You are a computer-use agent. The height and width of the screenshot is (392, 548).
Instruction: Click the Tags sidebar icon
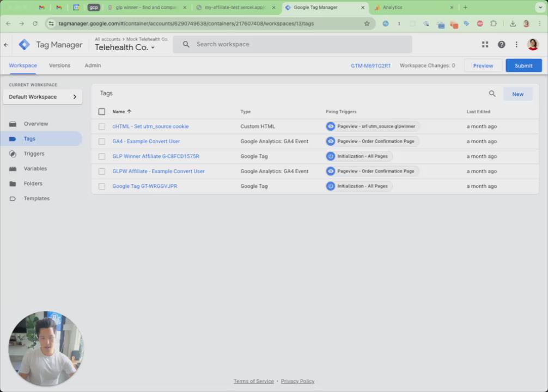click(13, 139)
